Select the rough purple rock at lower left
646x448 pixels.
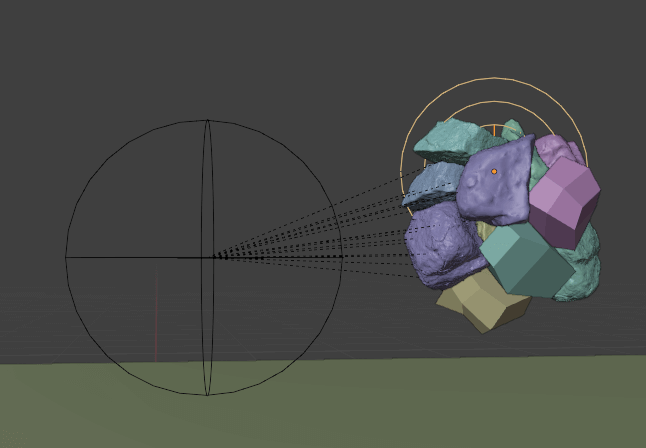click(x=441, y=244)
